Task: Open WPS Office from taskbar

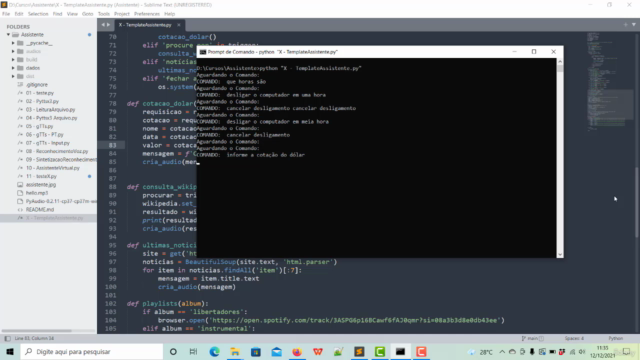Action: click(x=318, y=351)
